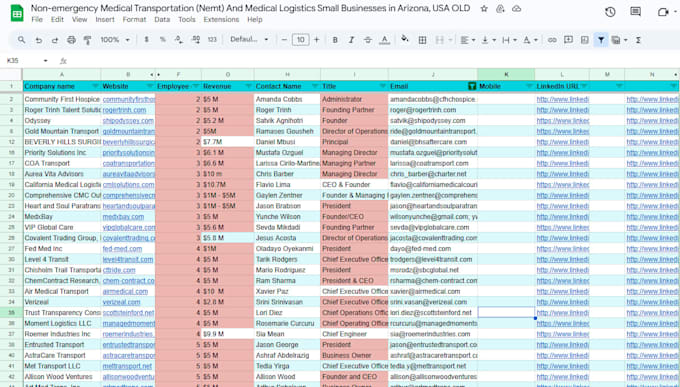This screenshot has height=387, width=680.
Task: Print the spreadsheet
Action: pos(71,40)
